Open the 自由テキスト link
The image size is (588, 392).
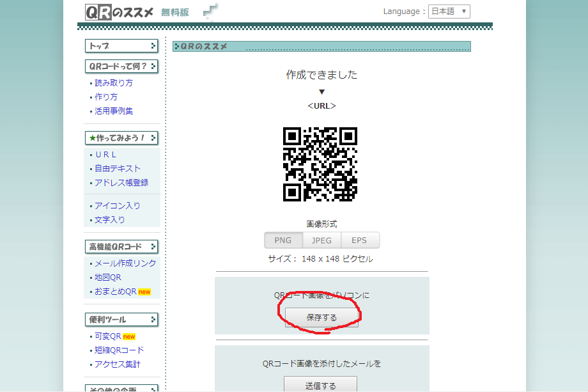point(118,168)
